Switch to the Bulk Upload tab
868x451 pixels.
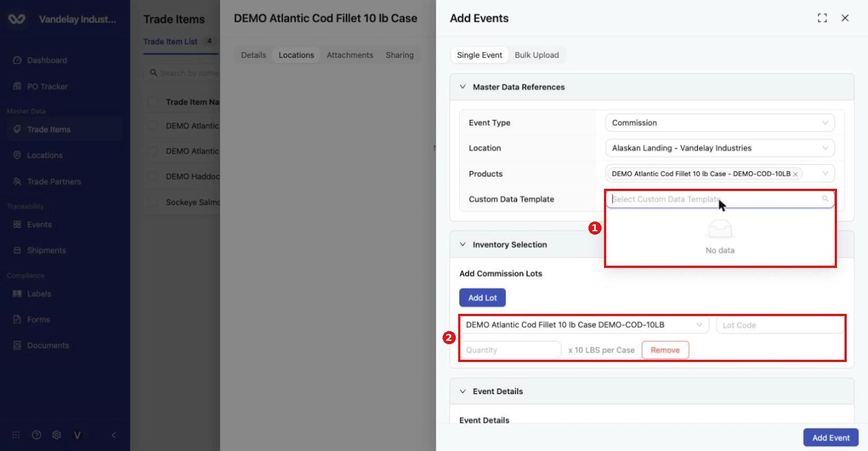(536, 55)
